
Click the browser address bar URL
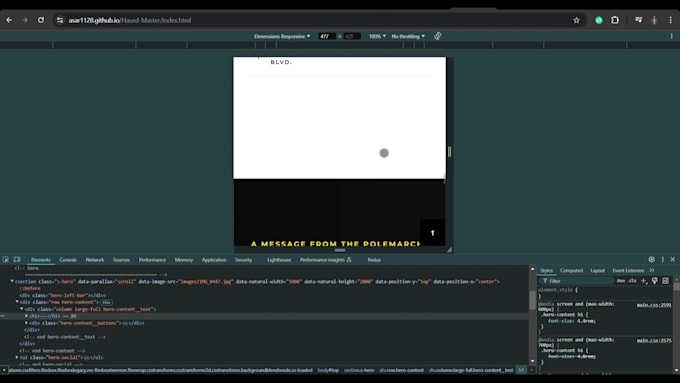pos(130,20)
